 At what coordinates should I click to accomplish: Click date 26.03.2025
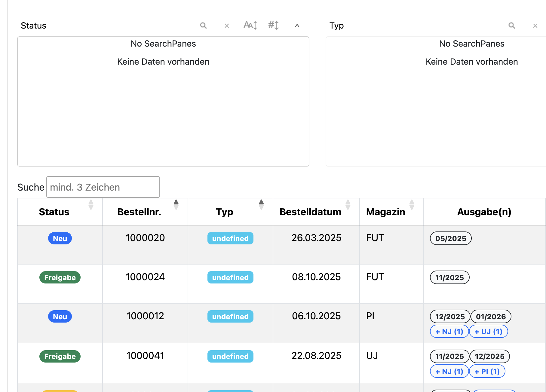tap(316, 238)
